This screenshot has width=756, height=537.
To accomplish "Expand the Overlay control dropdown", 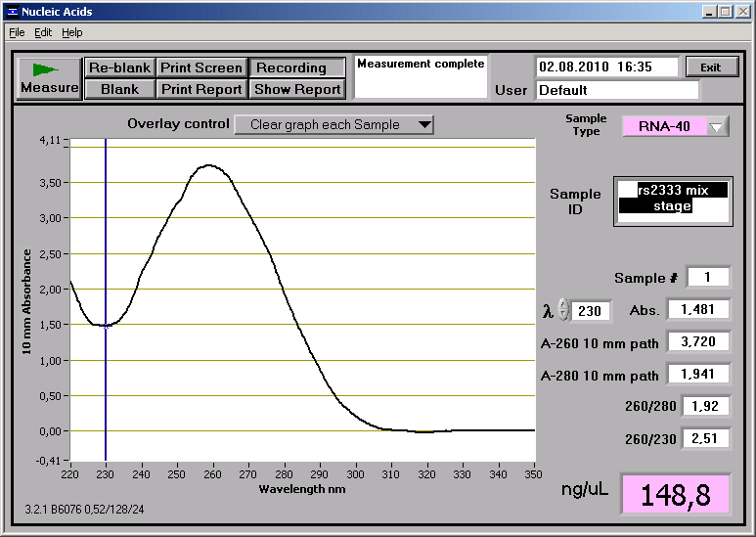I will pos(334,124).
